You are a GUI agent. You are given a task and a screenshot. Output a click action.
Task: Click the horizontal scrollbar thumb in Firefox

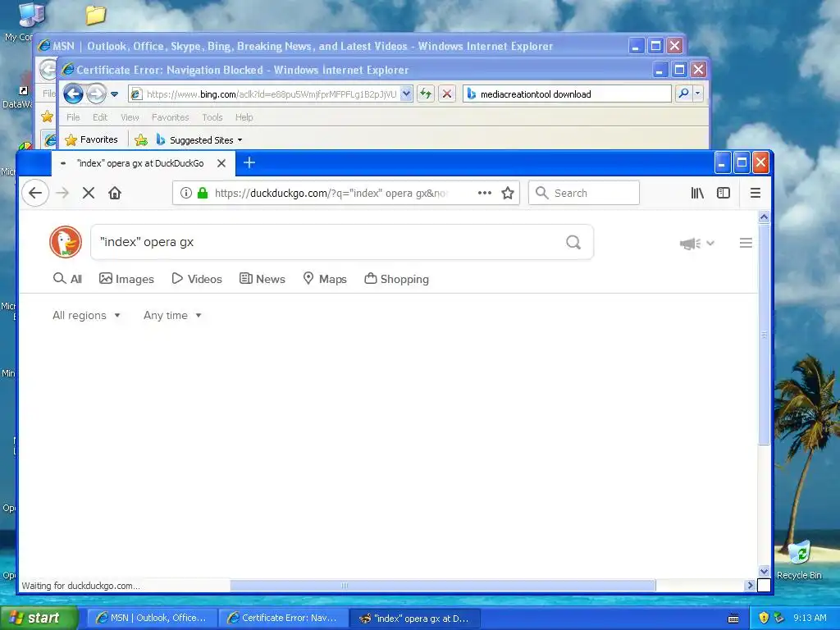pyautogui.click(x=442, y=586)
